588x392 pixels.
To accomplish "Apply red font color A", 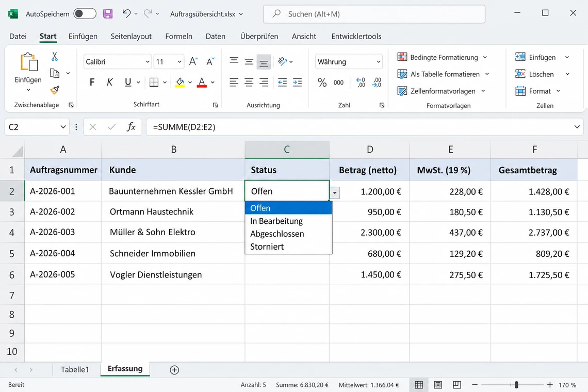I will tap(202, 82).
